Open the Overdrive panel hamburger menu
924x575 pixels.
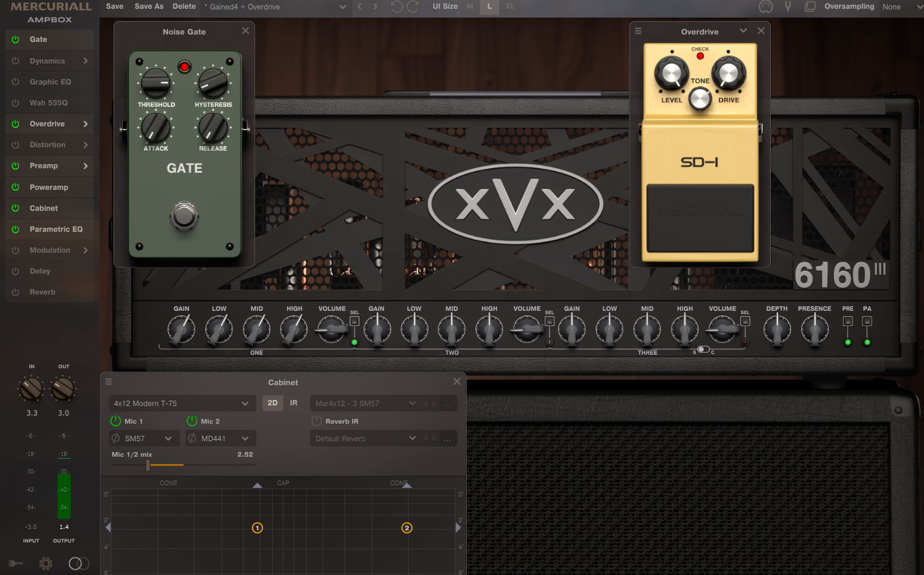pyautogui.click(x=638, y=31)
